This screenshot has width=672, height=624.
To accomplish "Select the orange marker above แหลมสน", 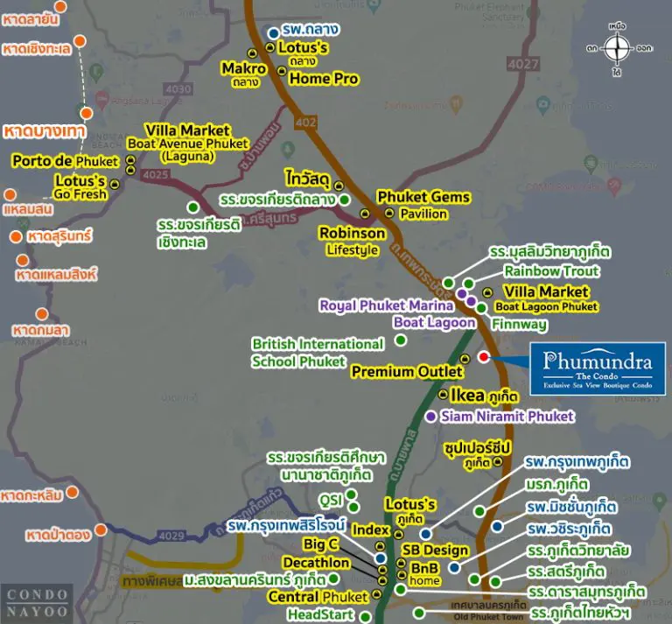I will pos(10,195).
